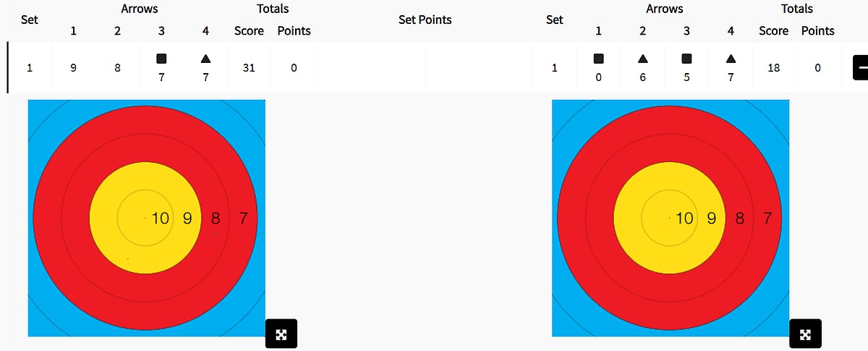Viewport: 868px width, 351px height.
Task: Click the triangle marker on left archer's arrow 4
Action: pos(205,59)
